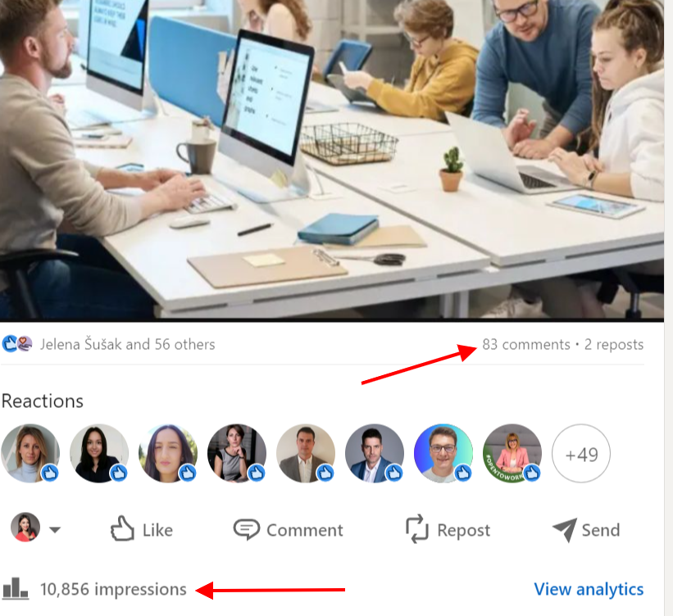
Task: Open View analytics link
Action: (x=589, y=589)
